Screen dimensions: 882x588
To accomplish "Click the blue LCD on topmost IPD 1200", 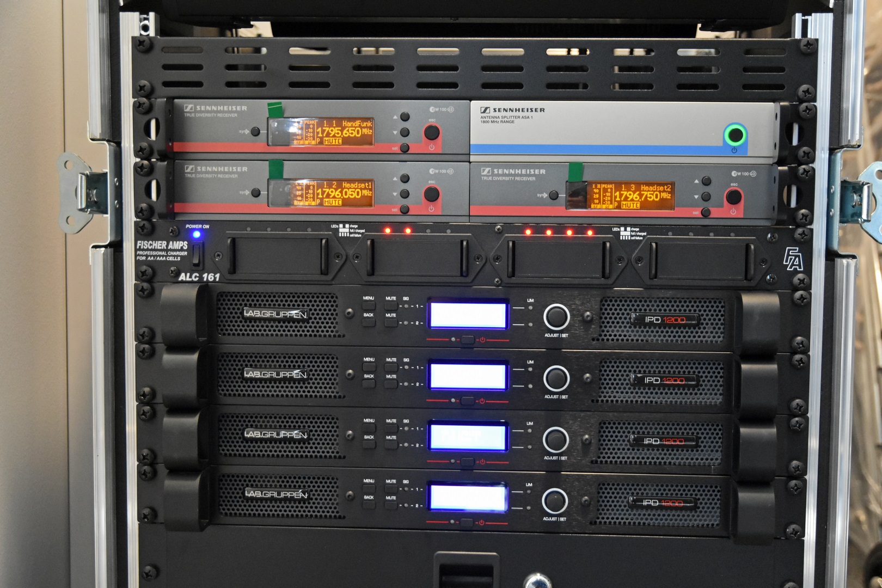I will click(468, 315).
